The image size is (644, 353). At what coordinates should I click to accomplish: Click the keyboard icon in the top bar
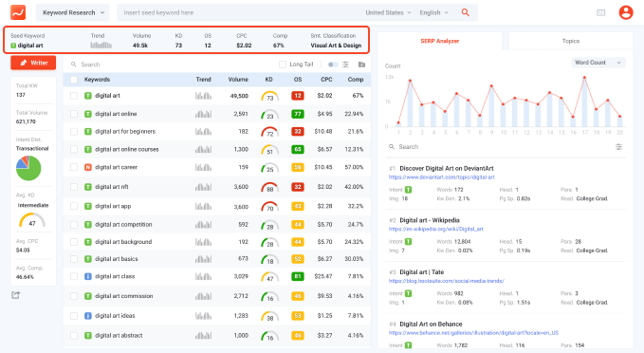[601, 12]
